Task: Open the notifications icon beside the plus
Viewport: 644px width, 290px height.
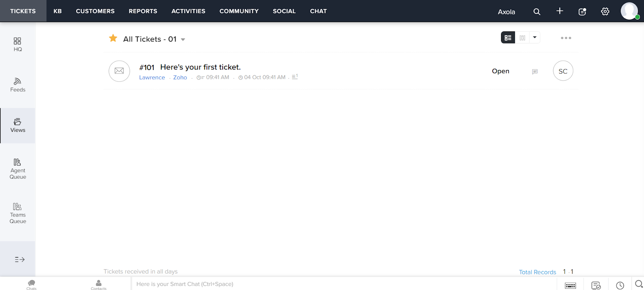Action: [x=582, y=12]
